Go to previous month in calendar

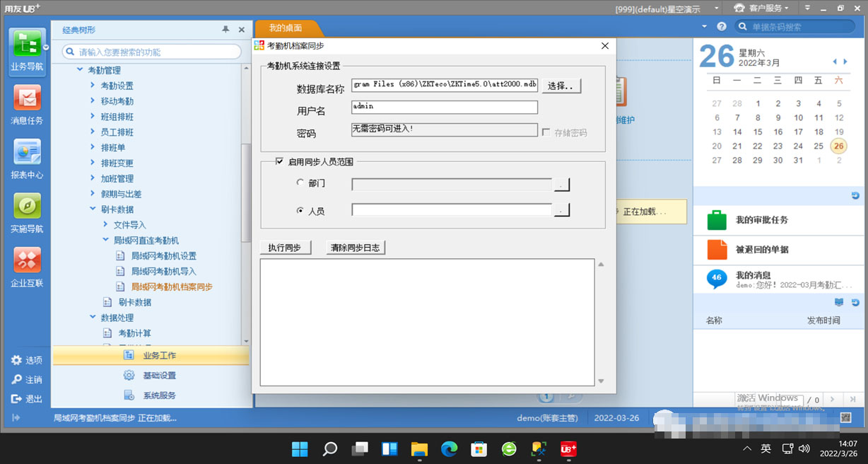[x=835, y=62]
